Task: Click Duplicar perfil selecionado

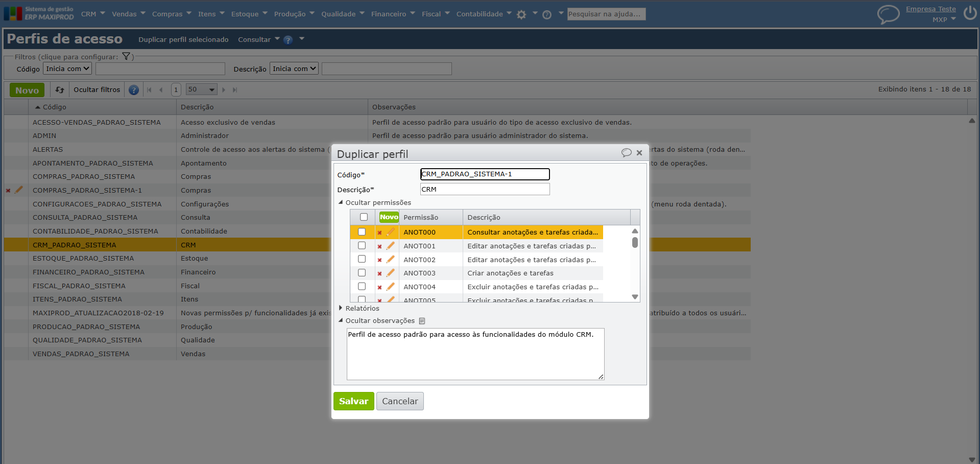Action: click(x=183, y=39)
